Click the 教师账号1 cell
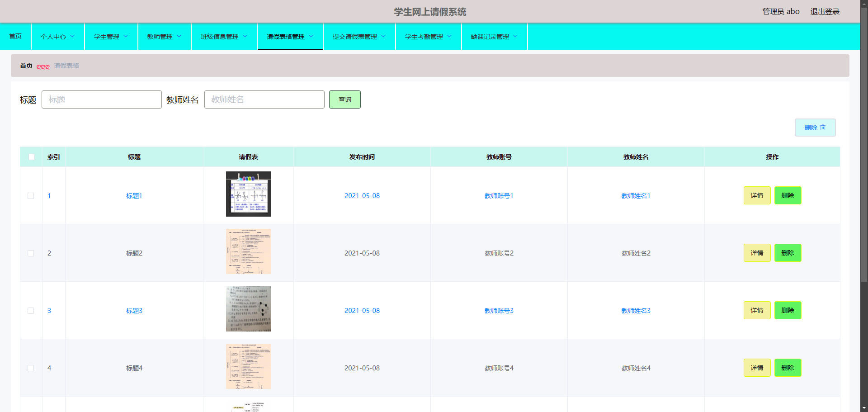The width and height of the screenshot is (868, 412). (499, 196)
